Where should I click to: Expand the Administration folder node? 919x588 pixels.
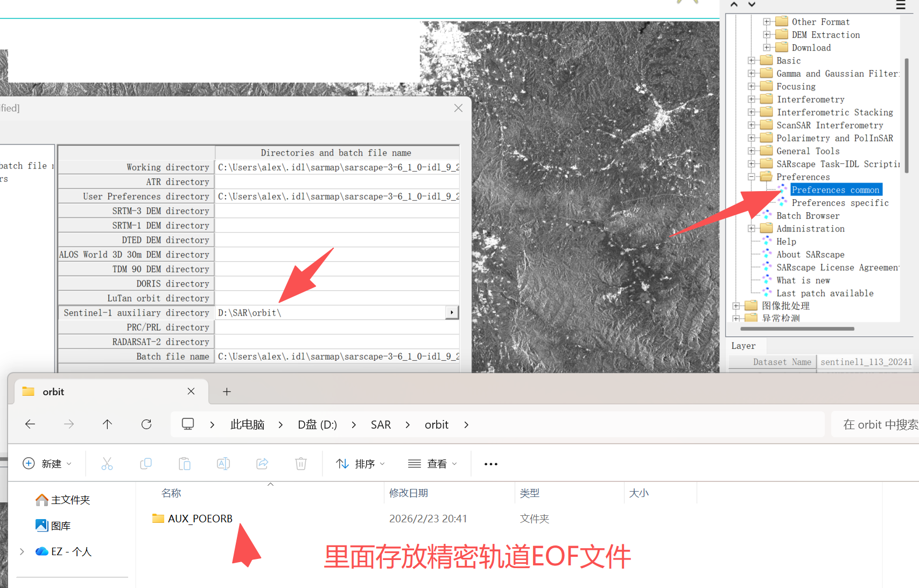[752, 228]
